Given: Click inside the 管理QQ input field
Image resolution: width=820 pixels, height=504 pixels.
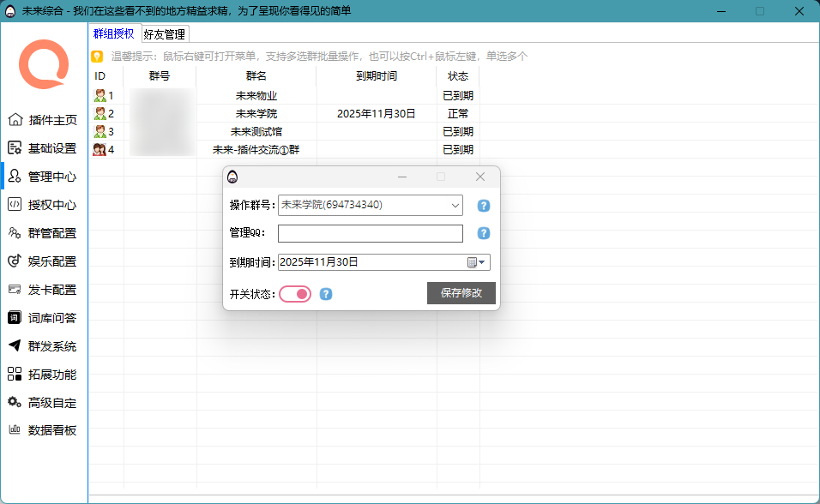Looking at the screenshot, I should [x=369, y=232].
